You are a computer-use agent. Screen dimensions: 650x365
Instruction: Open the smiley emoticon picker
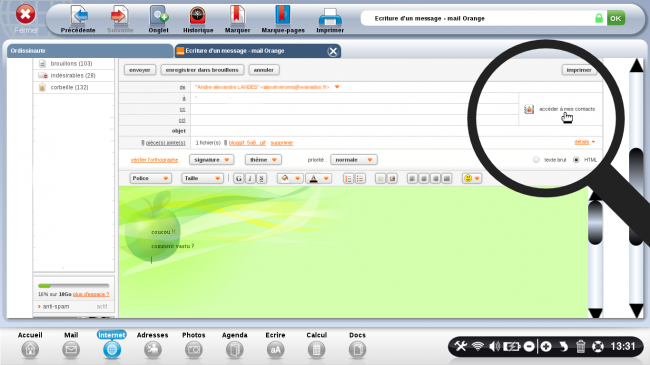pyautogui.click(x=472, y=178)
